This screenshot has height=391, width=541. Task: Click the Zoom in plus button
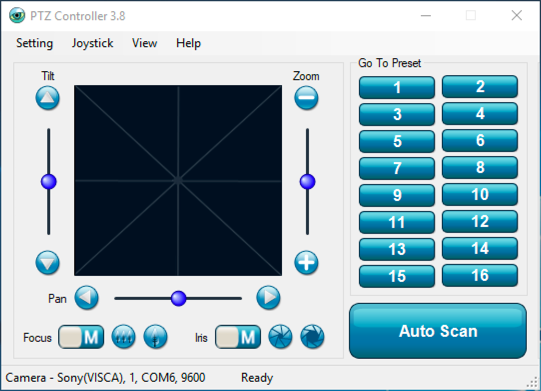tap(306, 263)
